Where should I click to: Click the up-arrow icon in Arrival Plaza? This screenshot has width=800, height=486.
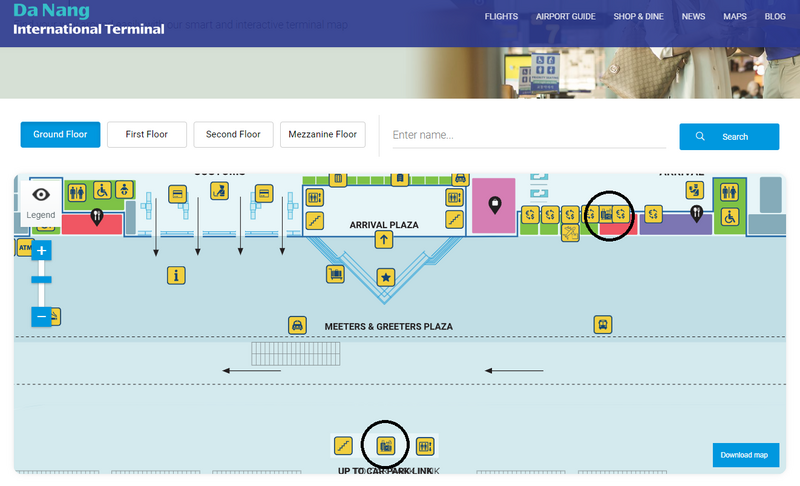(x=384, y=239)
